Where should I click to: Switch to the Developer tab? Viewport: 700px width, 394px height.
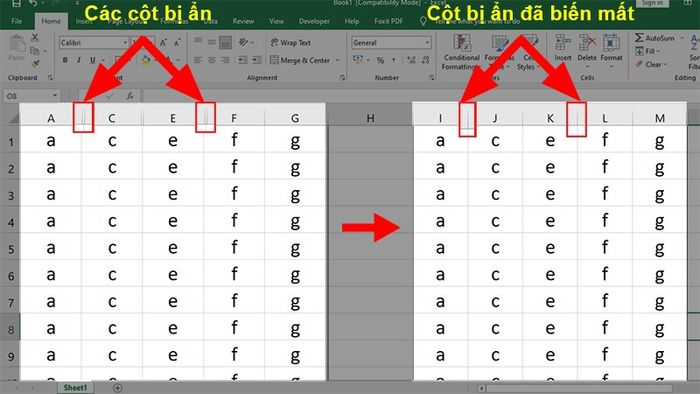(314, 21)
